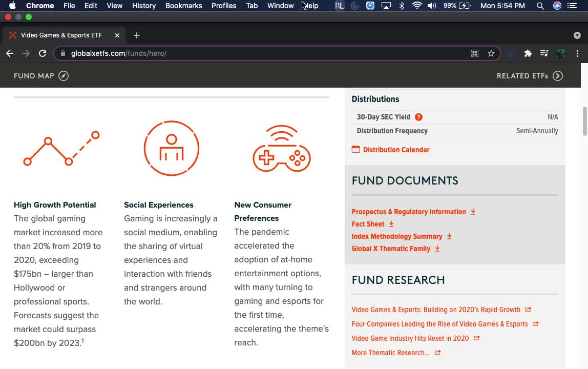Click the browser forward arrow
This screenshot has width=588, height=369.
(x=26, y=53)
